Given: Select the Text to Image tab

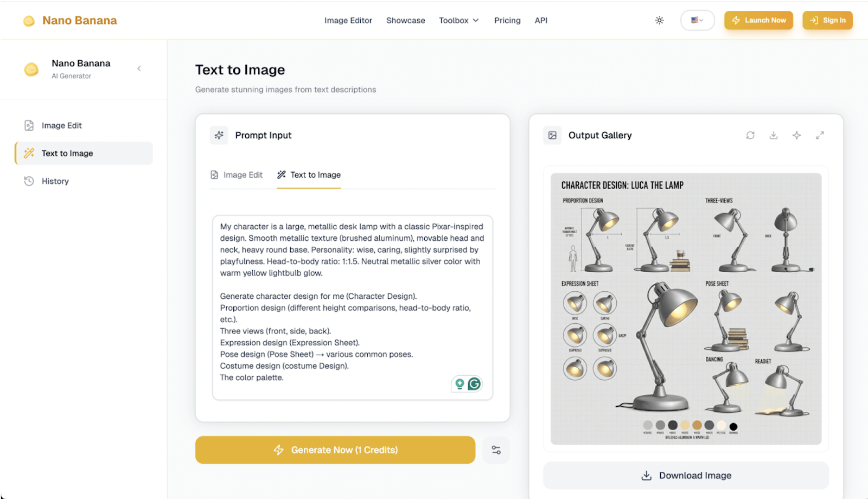Looking at the screenshot, I should point(309,175).
